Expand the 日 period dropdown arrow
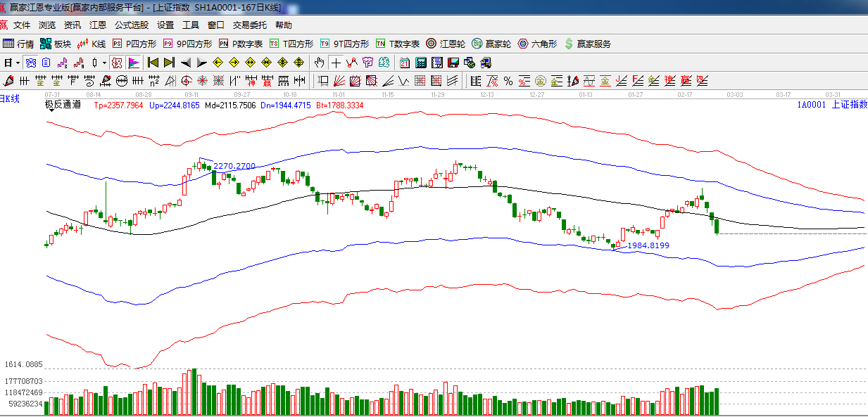Screen dimensions: 868x417 coord(18,63)
